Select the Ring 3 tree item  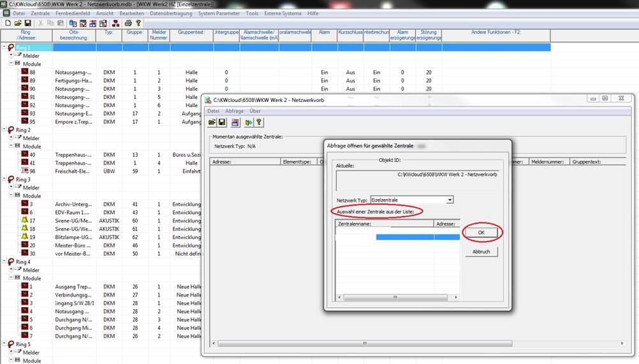23,179
